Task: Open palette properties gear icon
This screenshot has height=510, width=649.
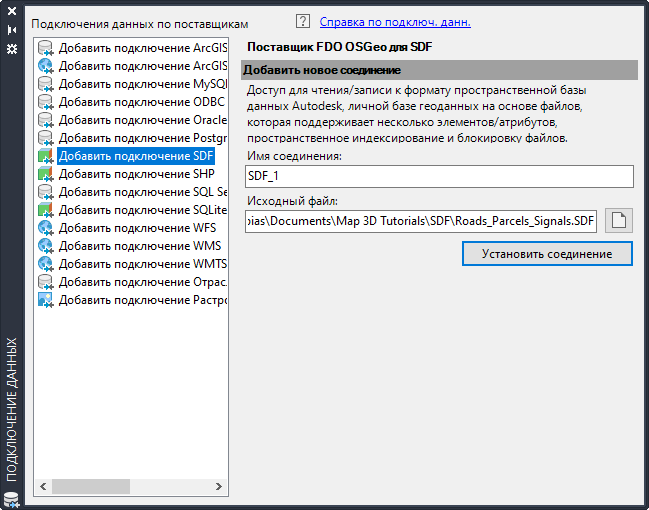Action: click(x=12, y=49)
